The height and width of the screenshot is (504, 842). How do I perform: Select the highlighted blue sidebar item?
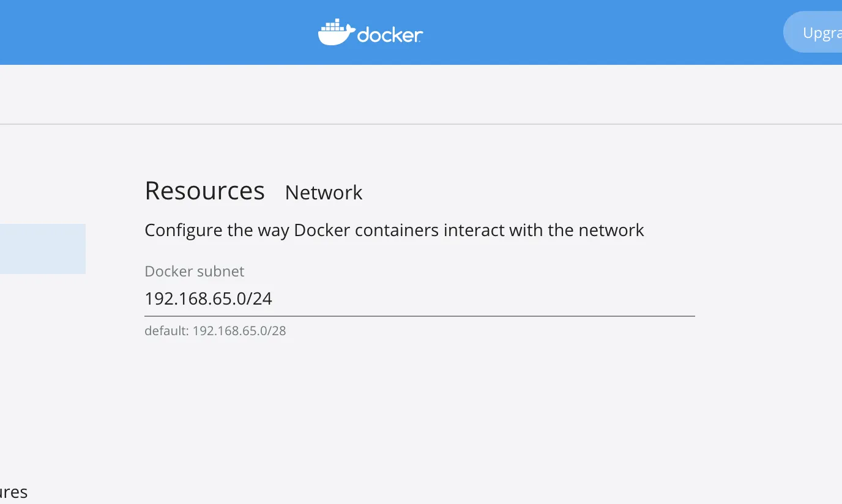pos(42,248)
